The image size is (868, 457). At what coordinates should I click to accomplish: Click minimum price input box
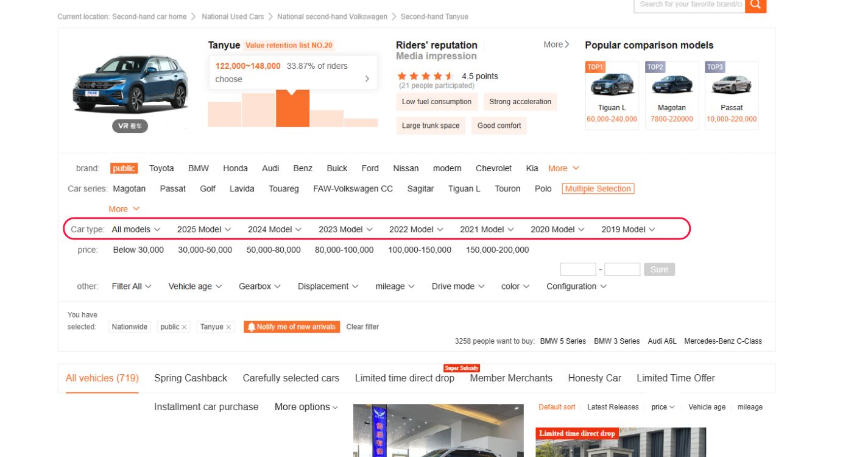(578, 269)
